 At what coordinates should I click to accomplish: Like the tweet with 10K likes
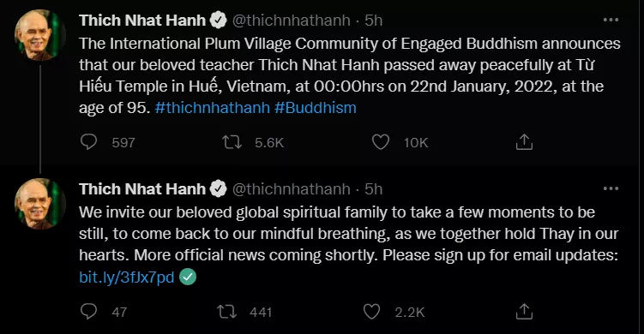tap(381, 142)
